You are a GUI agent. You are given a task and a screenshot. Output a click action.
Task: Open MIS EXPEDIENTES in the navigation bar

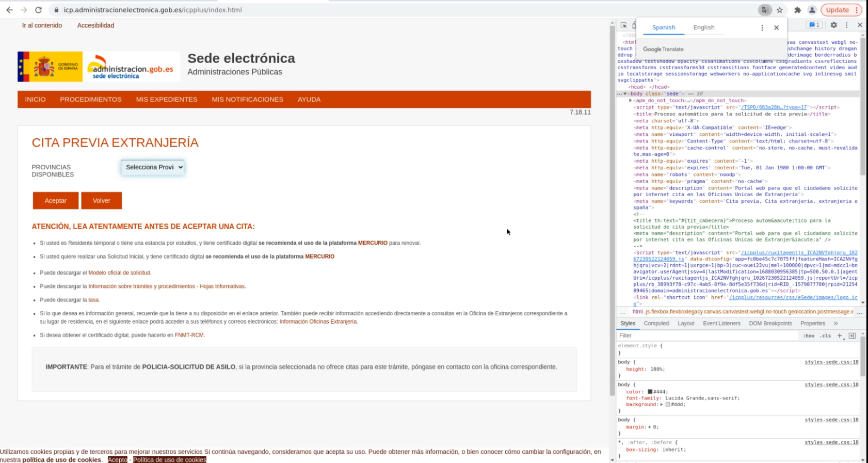click(167, 100)
